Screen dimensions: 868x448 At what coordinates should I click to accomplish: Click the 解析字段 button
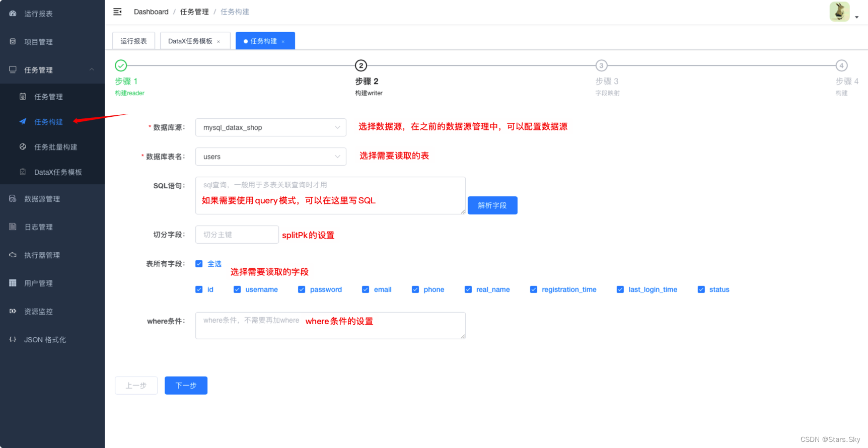[x=492, y=205]
